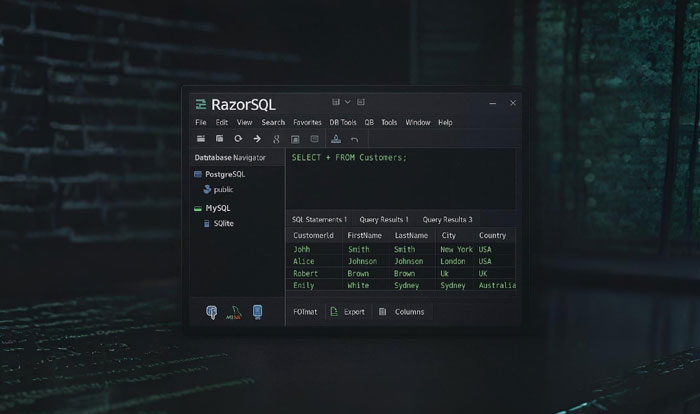Sort by the City column header
The image size is (700, 414).
(449, 235)
